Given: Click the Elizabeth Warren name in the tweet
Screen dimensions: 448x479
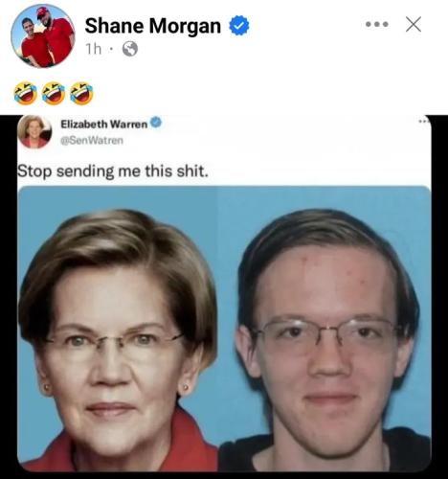Looking at the screenshot, I should (104, 124).
